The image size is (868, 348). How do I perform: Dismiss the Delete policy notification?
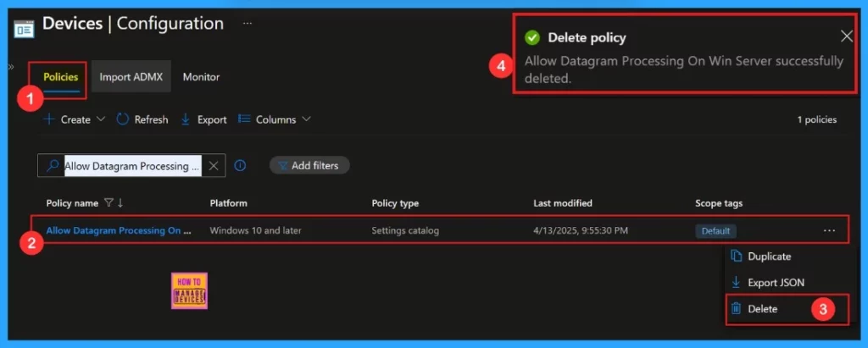[x=847, y=36]
